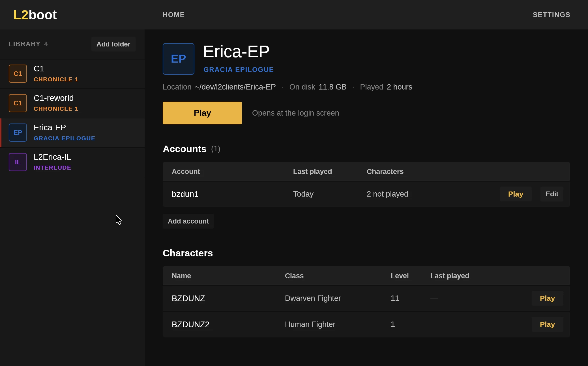This screenshot has width=588, height=366.
Task: Click the Human Fighter class cell
Action: point(310,324)
